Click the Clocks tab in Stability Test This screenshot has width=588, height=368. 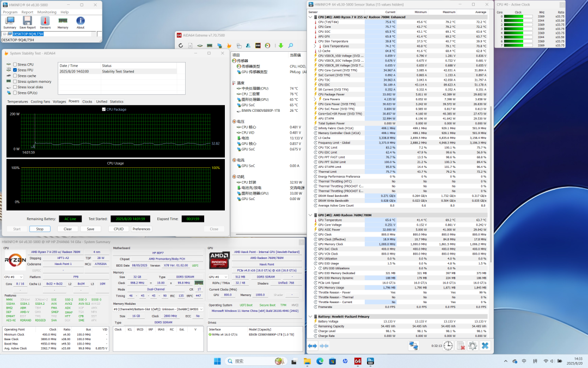click(87, 101)
